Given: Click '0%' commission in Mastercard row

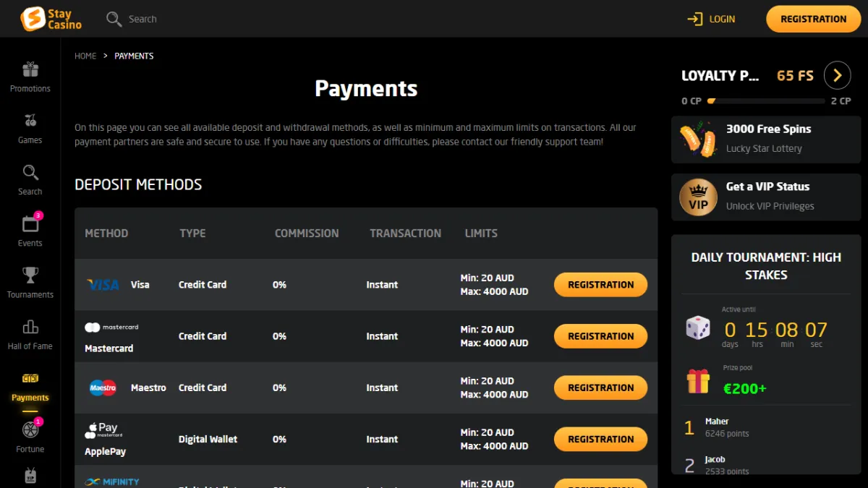Looking at the screenshot, I should pos(279,336).
